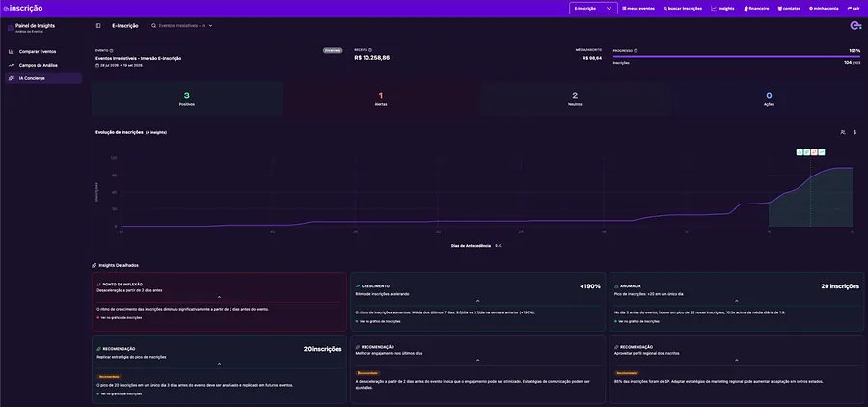Screen dimensions: 868x407
Task: Click the recommendation marker icon on chart
Action: (x=806, y=151)
